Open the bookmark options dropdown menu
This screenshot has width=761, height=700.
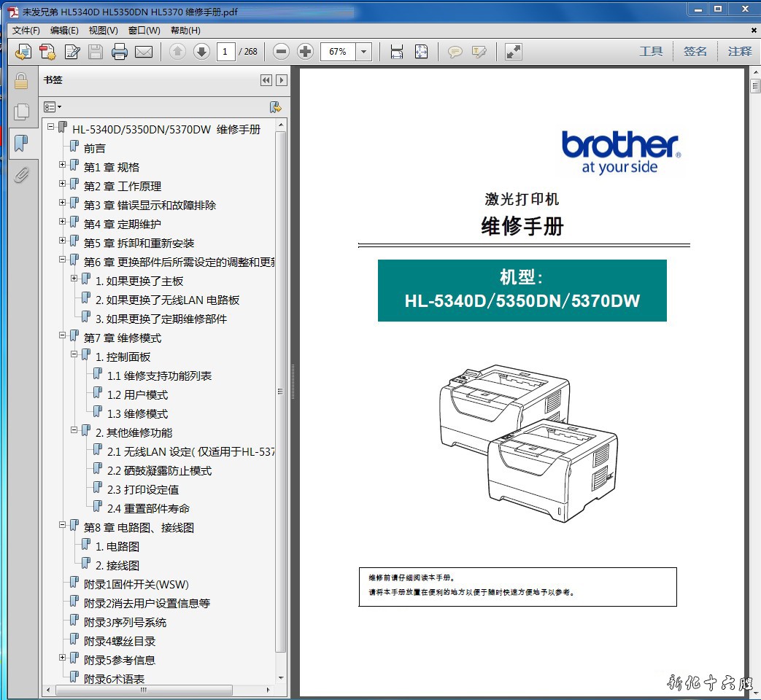53,107
